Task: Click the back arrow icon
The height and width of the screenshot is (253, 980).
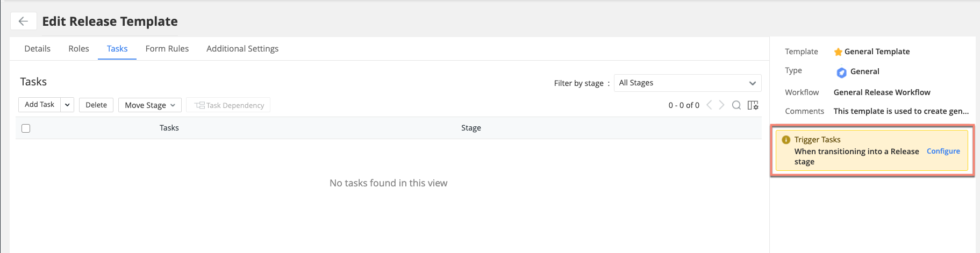Action: click(23, 21)
